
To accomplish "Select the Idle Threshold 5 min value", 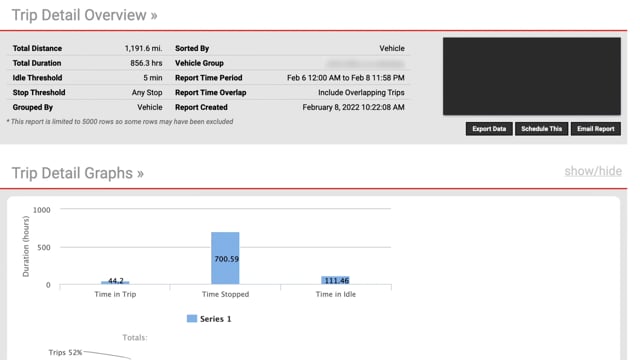I will (x=153, y=78).
